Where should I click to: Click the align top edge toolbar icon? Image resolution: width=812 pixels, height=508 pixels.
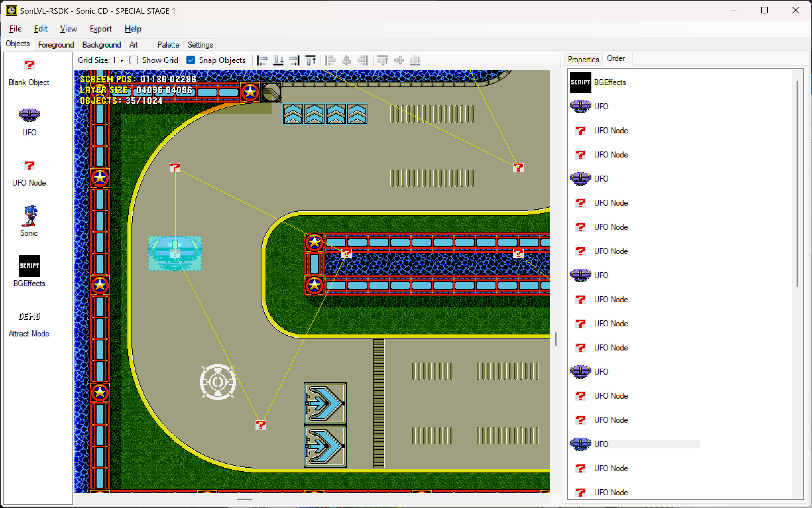tap(311, 60)
